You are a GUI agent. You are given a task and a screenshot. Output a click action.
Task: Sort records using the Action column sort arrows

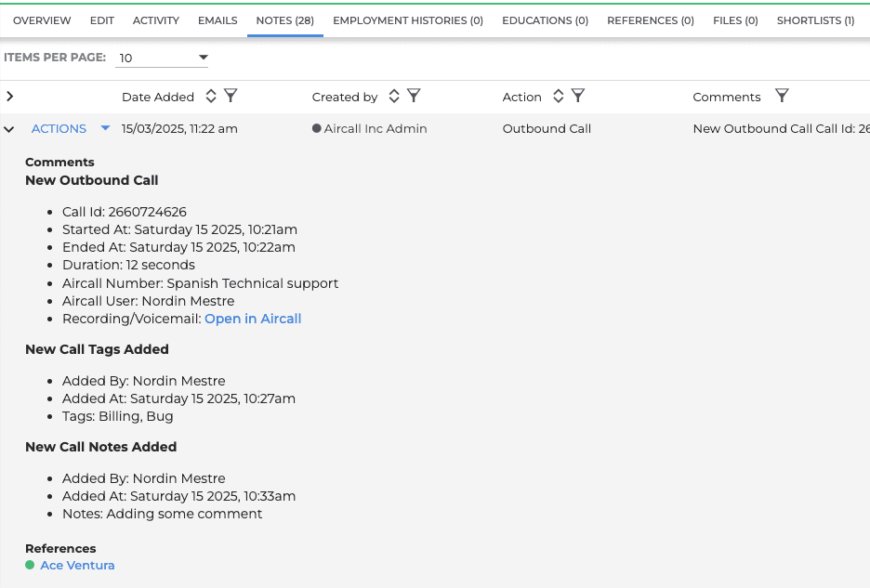(558, 96)
